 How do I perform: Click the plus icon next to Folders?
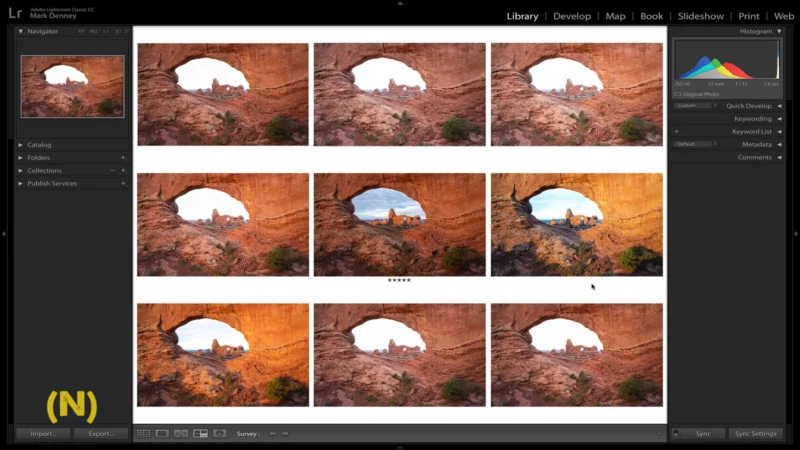point(123,158)
